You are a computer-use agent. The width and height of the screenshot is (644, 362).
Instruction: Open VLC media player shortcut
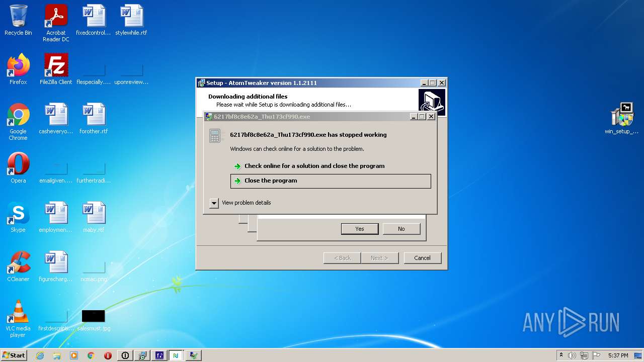pos(18,319)
